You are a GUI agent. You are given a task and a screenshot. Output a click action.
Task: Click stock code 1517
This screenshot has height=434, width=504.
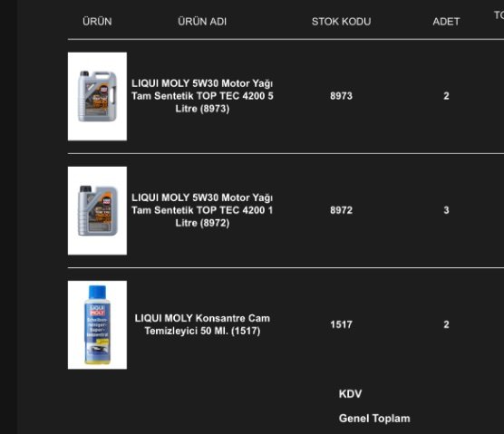tap(342, 324)
